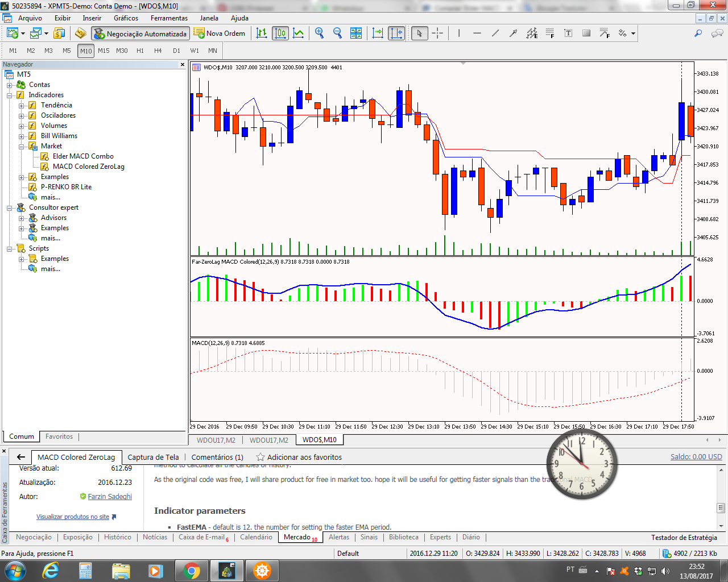The width and height of the screenshot is (728, 582).
Task: Set timeframe to M1
Action: (13, 51)
